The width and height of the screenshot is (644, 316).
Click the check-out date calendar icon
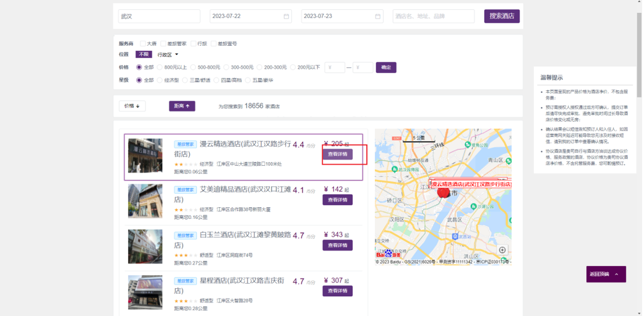[377, 16]
